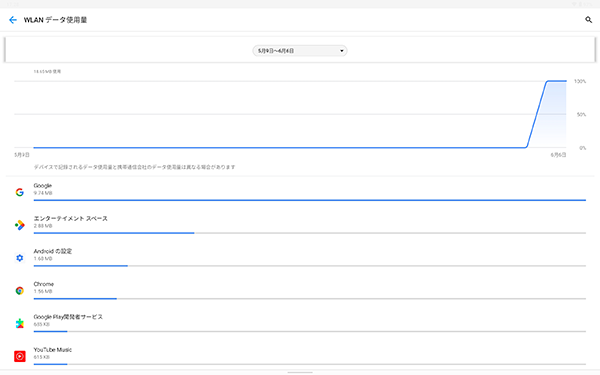600x375 pixels.
Task: Open Chrome data usage entry
Action: [300, 291]
